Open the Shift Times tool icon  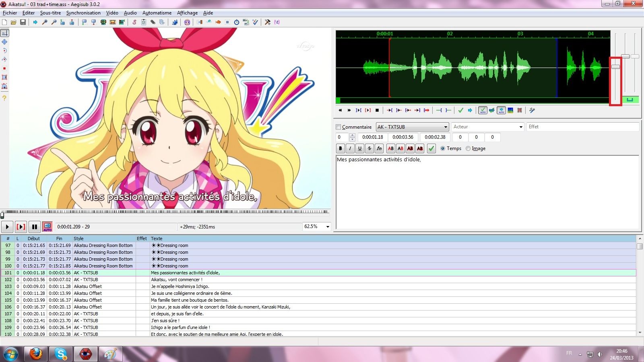point(199,22)
